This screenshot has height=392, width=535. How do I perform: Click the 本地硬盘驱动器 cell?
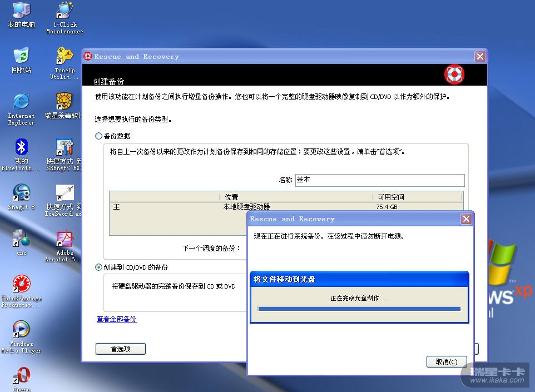tap(247, 207)
